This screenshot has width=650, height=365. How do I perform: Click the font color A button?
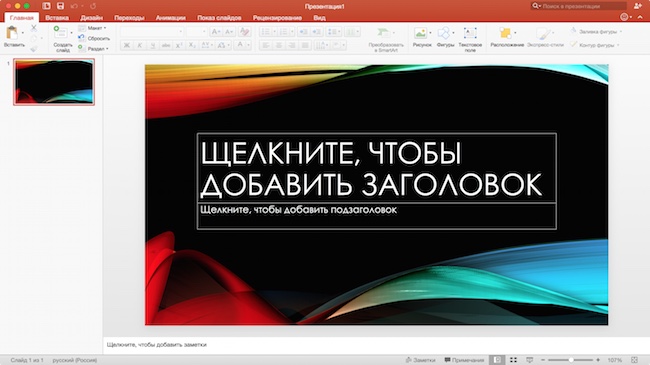pos(240,45)
